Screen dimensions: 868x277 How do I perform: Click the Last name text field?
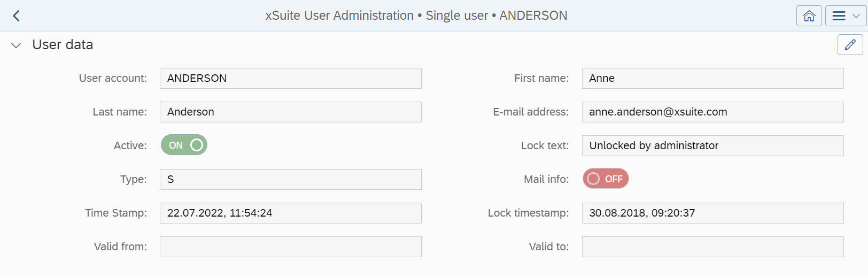tap(290, 112)
